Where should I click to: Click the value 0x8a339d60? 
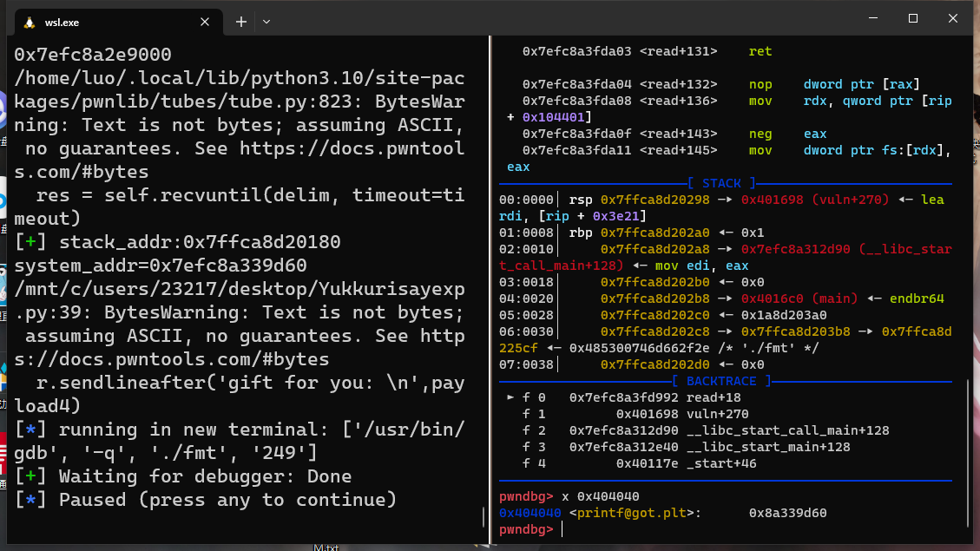coord(787,513)
